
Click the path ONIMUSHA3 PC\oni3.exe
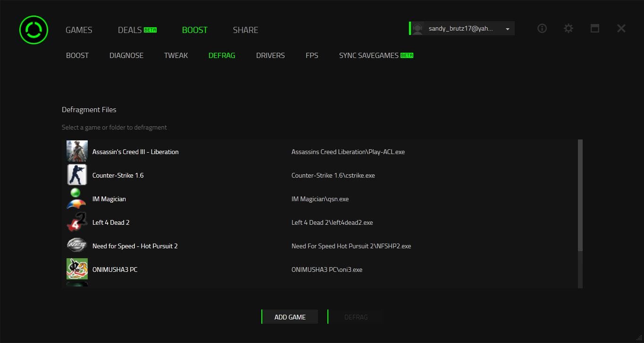[327, 269]
